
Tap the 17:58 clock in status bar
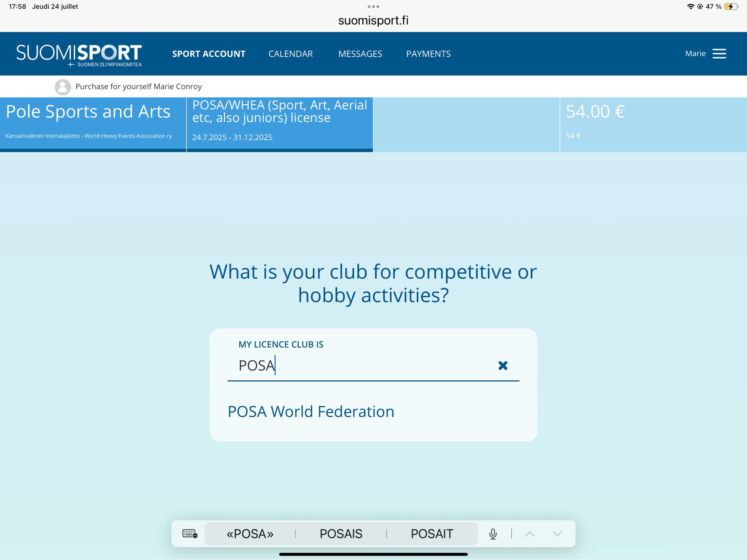click(17, 7)
